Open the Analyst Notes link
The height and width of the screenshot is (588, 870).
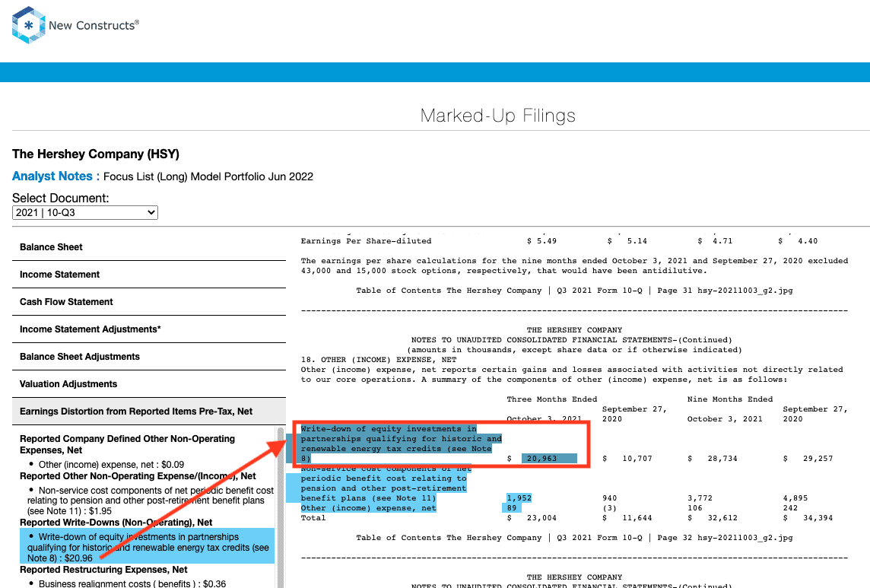click(x=52, y=176)
